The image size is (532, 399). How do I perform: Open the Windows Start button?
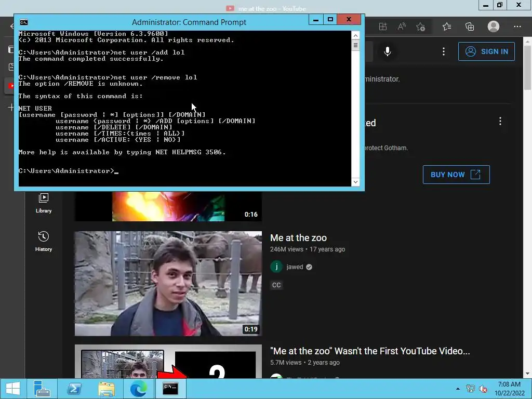pyautogui.click(x=13, y=389)
